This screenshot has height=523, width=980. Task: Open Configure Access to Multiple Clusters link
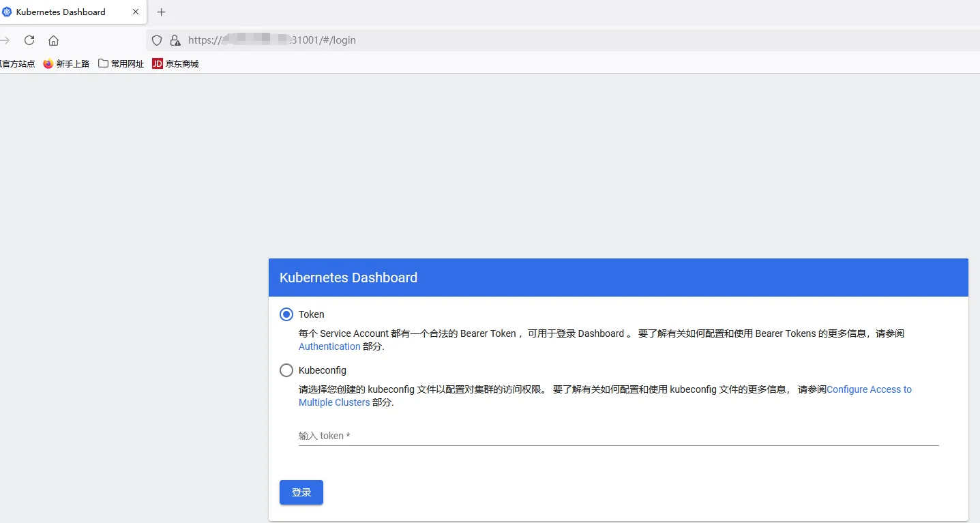pyautogui.click(x=868, y=389)
